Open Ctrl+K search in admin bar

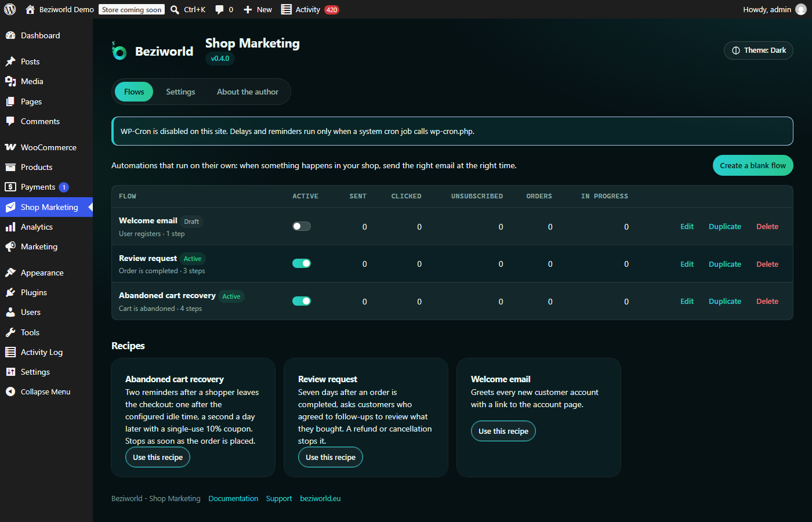[188, 9]
